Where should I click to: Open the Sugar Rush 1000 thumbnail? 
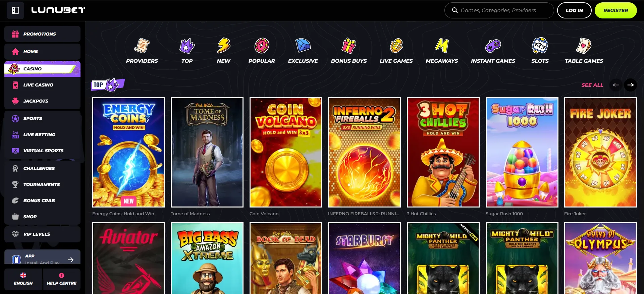coord(522,152)
